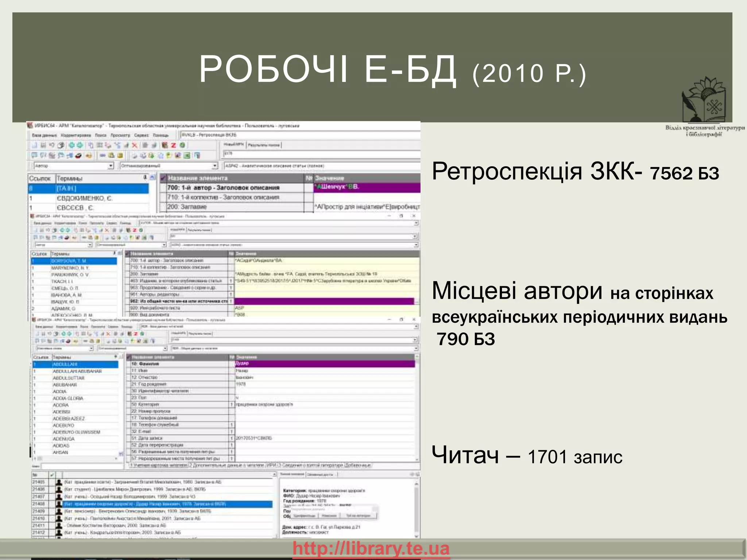Open the database dropdown arrow in middle window
This screenshot has height=560, width=747.
pyautogui.click(x=416, y=223)
